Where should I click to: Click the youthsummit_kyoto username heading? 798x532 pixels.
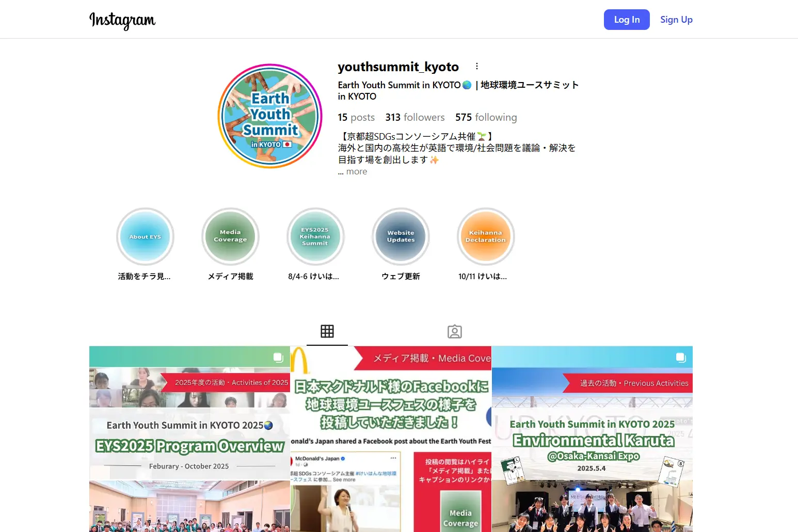398,67
